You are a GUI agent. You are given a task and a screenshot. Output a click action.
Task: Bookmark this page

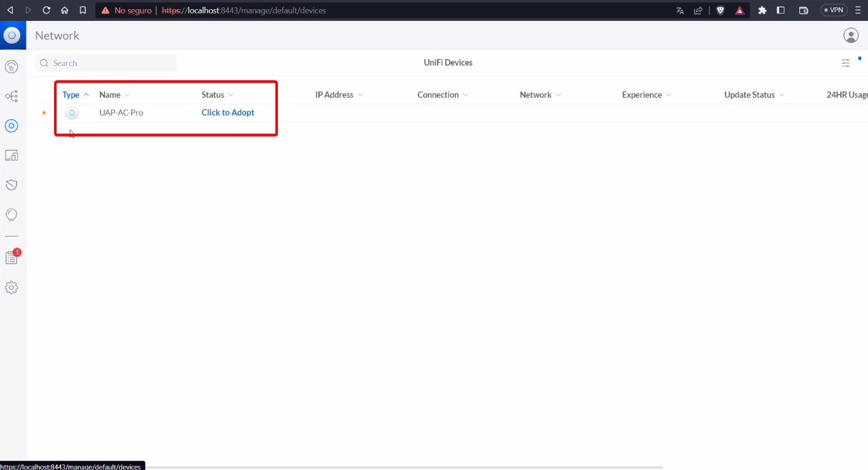pos(82,10)
